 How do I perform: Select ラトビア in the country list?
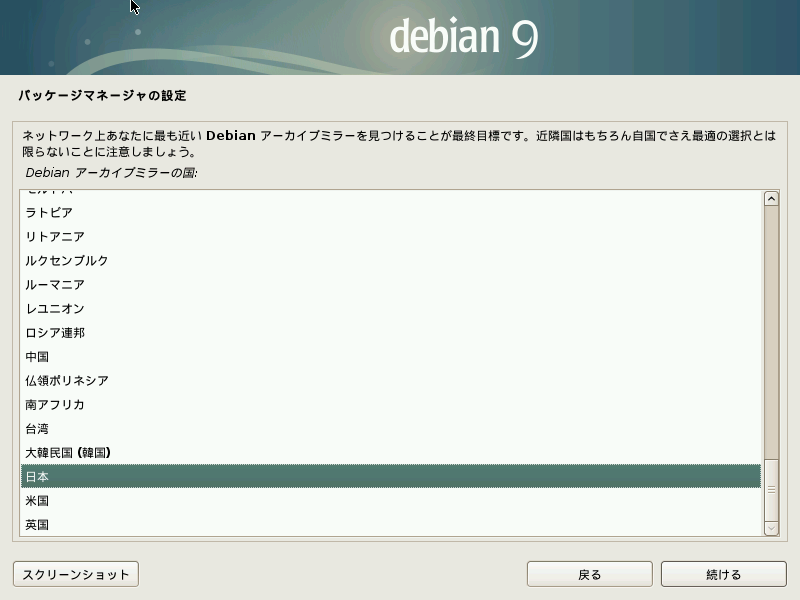[391, 212]
